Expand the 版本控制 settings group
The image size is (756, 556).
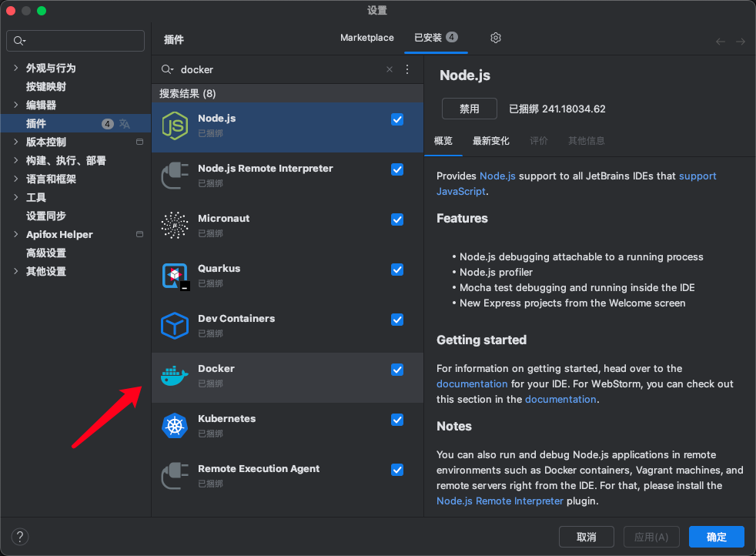pos(16,142)
